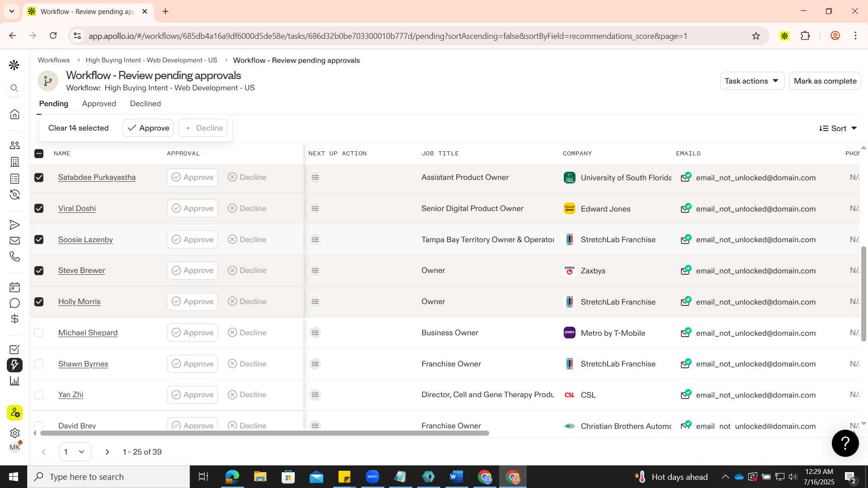Open Companies building icon in sidebar

click(x=14, y=162)
